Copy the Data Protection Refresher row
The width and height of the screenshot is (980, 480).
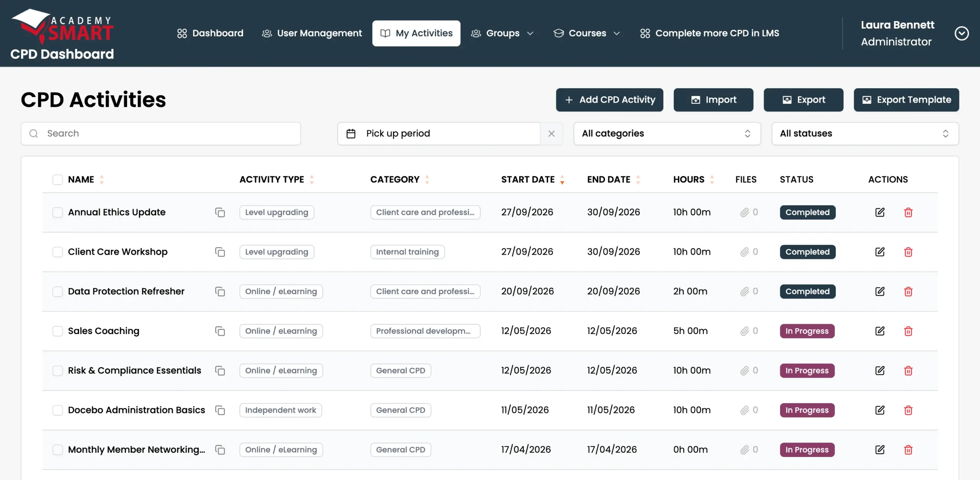tap(220, 292)
